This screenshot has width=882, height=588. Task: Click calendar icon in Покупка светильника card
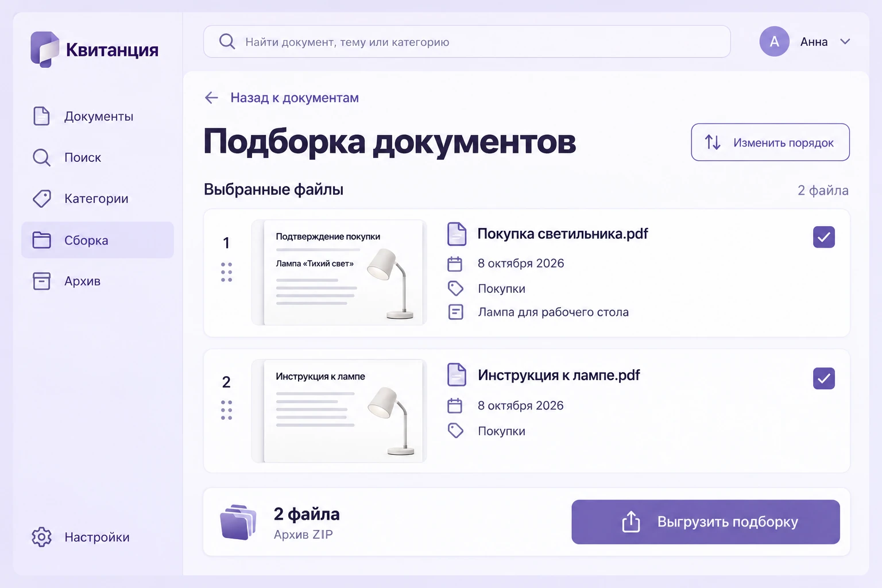coord(455,264)
